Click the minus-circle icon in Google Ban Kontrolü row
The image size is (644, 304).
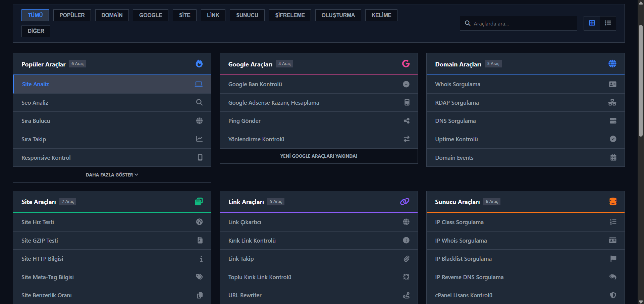click(406, 84)
